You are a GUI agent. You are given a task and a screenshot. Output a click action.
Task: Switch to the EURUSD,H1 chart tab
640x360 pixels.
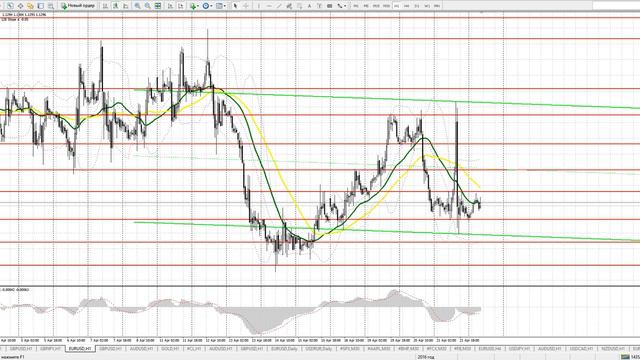click(80, 349)
